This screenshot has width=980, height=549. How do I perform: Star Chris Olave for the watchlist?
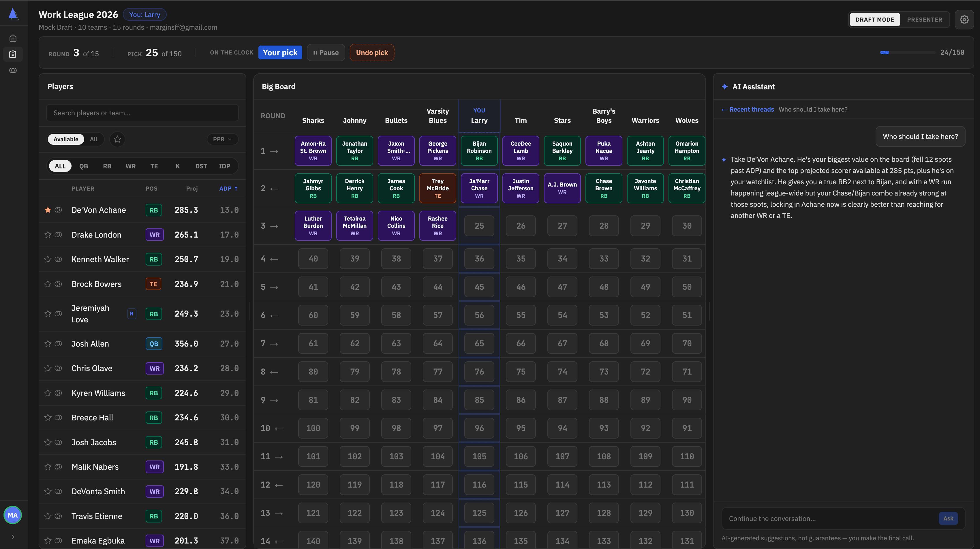(x=48, y=368)
